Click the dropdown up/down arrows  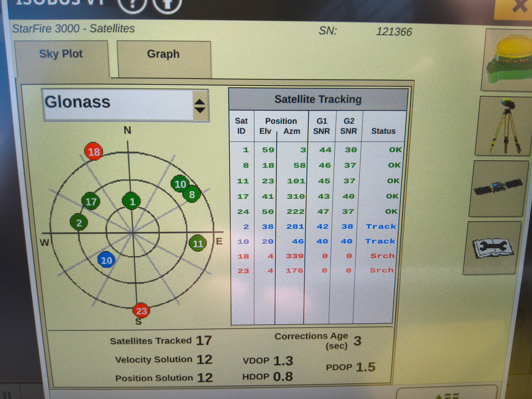pyautogui.click(x=200, y=106)
